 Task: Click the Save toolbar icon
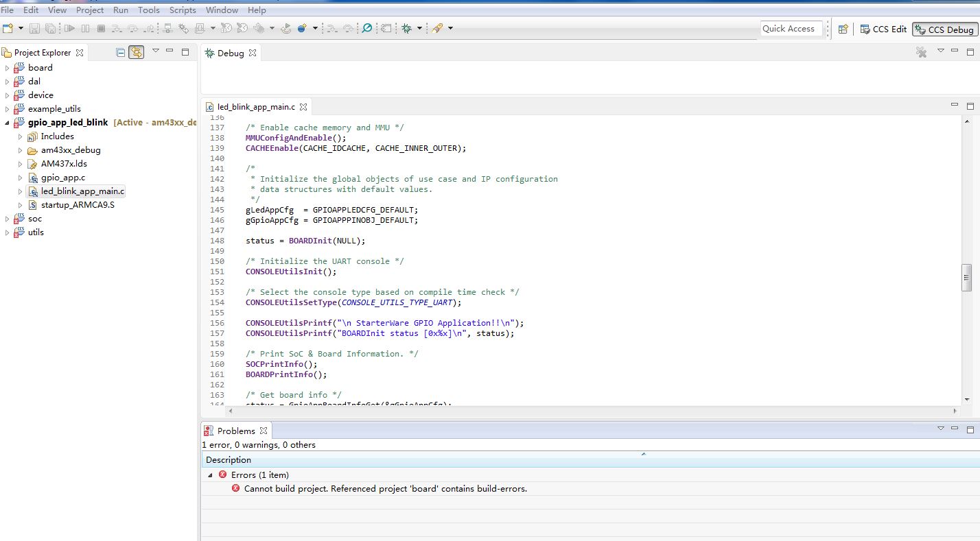(x=34, y=28)
